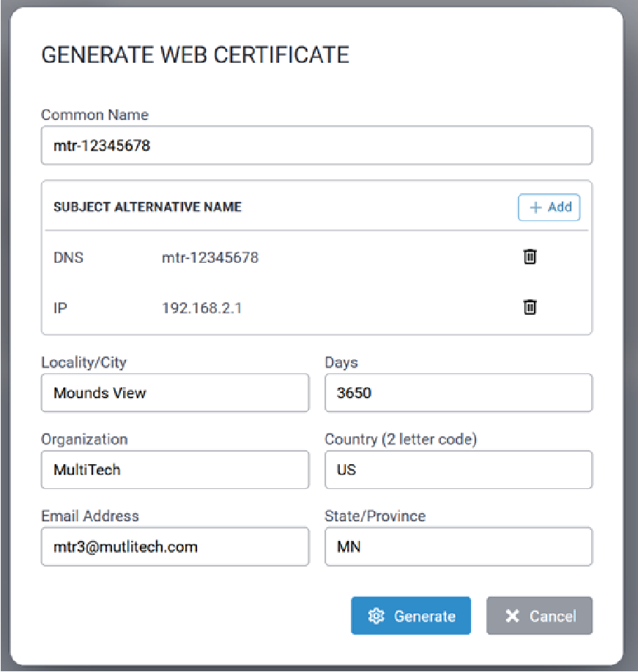
Task: Focus the Common Name input field
Action: point(316,146)
